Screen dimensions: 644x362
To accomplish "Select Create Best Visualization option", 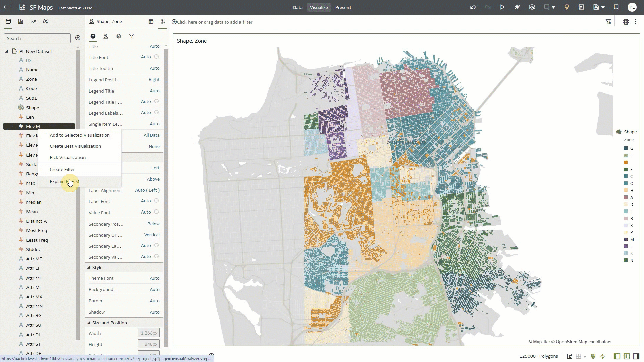I will pos(75,146).
